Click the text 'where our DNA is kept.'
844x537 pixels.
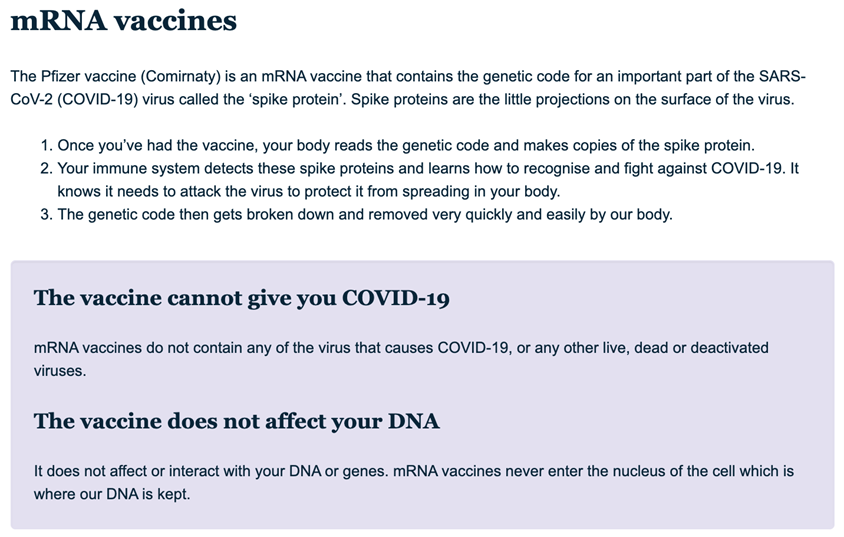coord(112,494)
